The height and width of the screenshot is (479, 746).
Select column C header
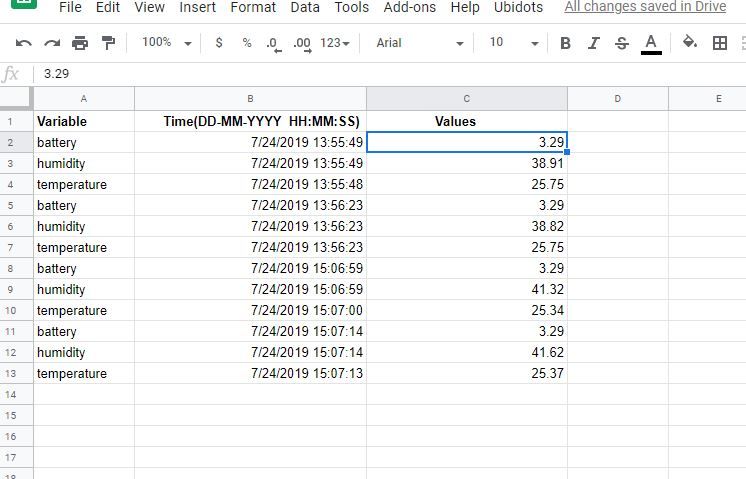[467, 98]
